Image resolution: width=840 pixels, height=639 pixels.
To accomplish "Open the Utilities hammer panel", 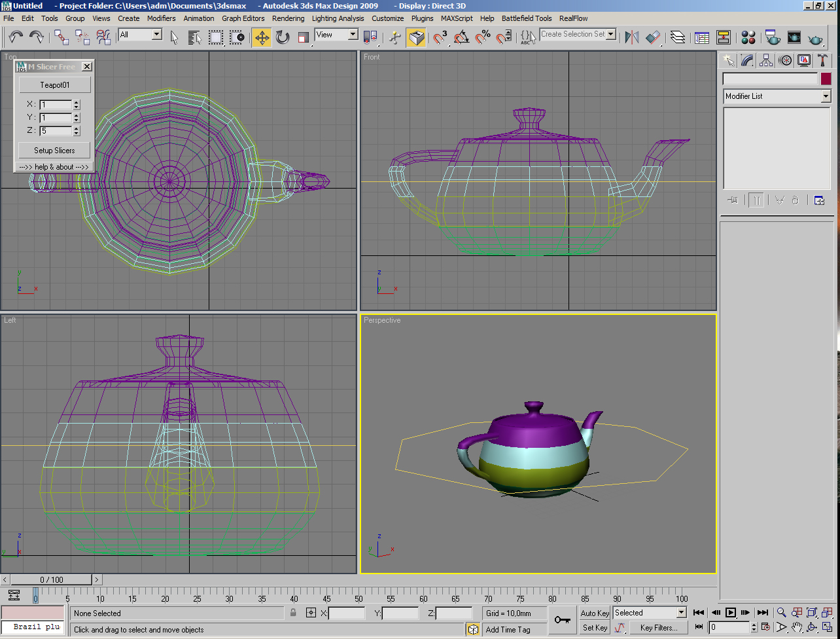I will pyautogui.click(x=823, y=61).
